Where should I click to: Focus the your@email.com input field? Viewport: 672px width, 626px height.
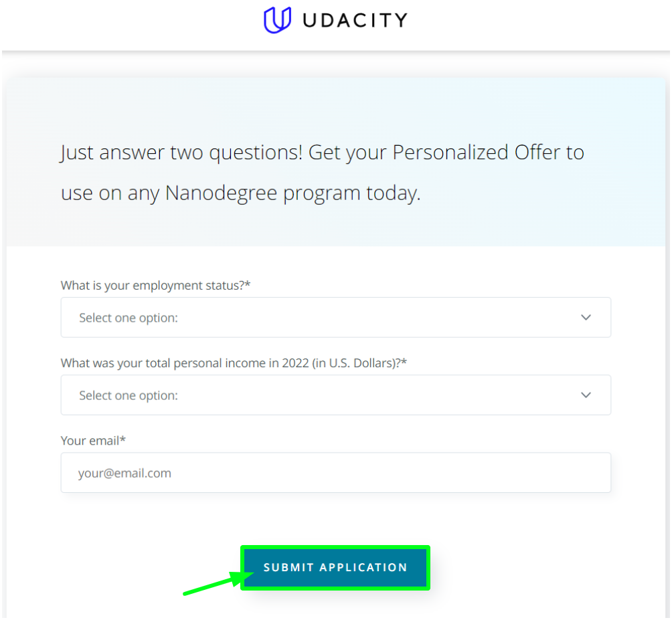pos(335,473)
